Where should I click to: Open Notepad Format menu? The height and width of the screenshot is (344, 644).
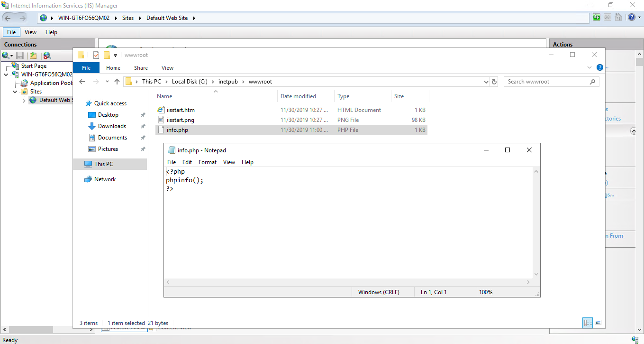[x=208, y=162]
